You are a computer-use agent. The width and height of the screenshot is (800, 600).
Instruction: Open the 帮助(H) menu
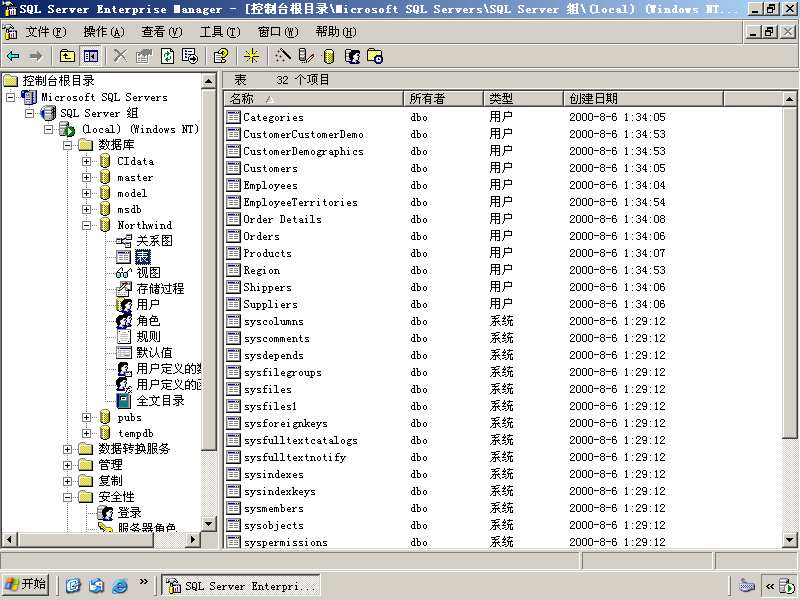(336, 32)
